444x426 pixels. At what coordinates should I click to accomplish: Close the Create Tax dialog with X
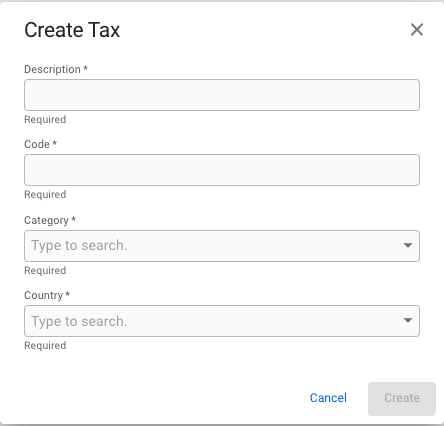tap(417, 30)
